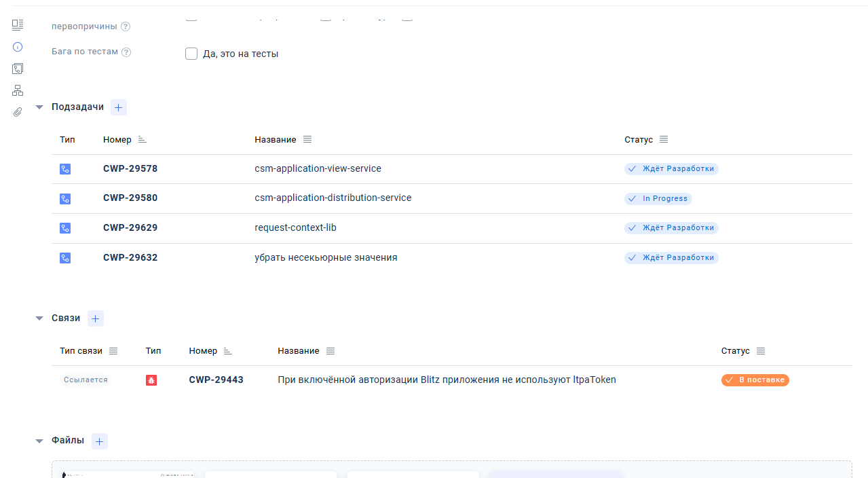Add a file with Файлы plus button
Viewport: 868px width, 478px height.
pyautogui.click(x=100, y=441)
